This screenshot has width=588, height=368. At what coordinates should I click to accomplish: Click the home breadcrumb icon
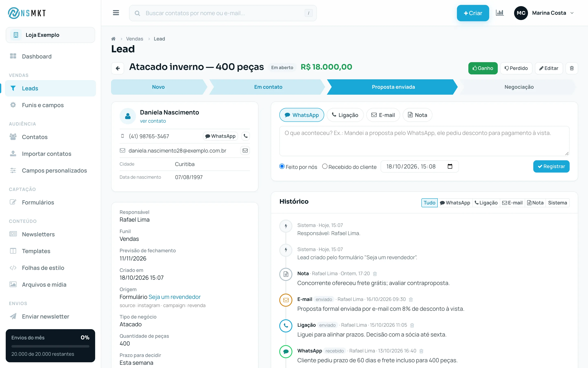click(x=113, y=39)
